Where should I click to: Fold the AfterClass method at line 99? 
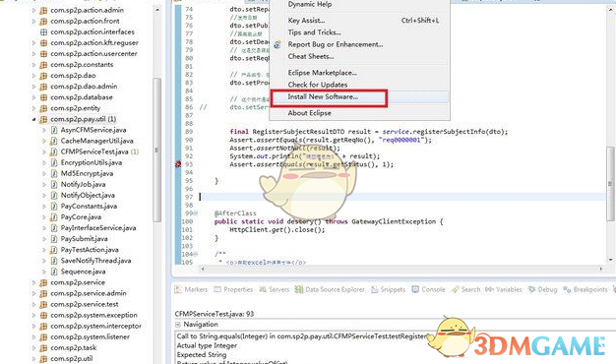pos(196,213)
